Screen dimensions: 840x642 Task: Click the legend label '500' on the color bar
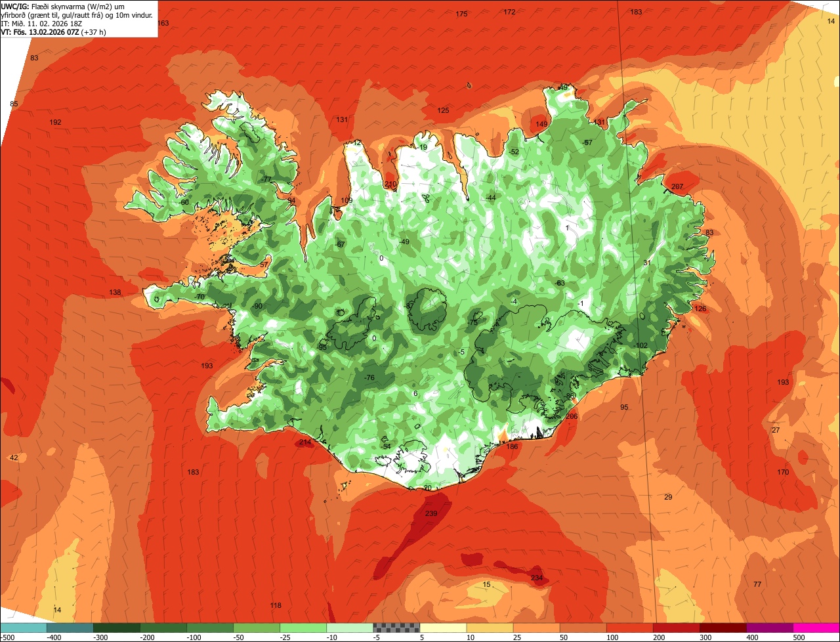[799, 637]
